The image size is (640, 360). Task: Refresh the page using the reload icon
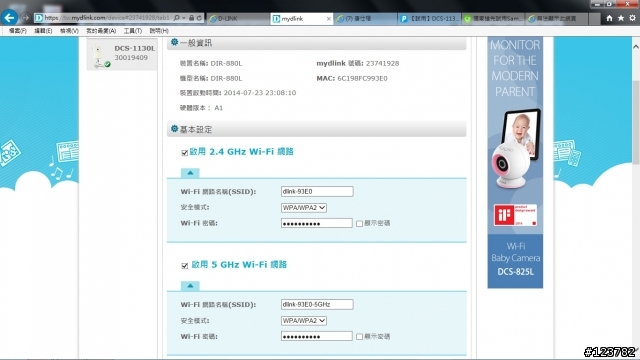click(x=199, y=18)
